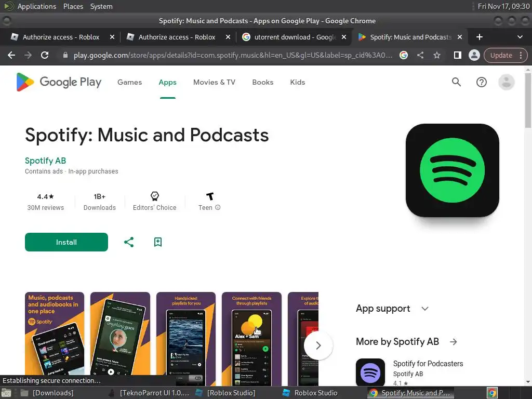Open the Google icon in the address bar

click(403, 55)
